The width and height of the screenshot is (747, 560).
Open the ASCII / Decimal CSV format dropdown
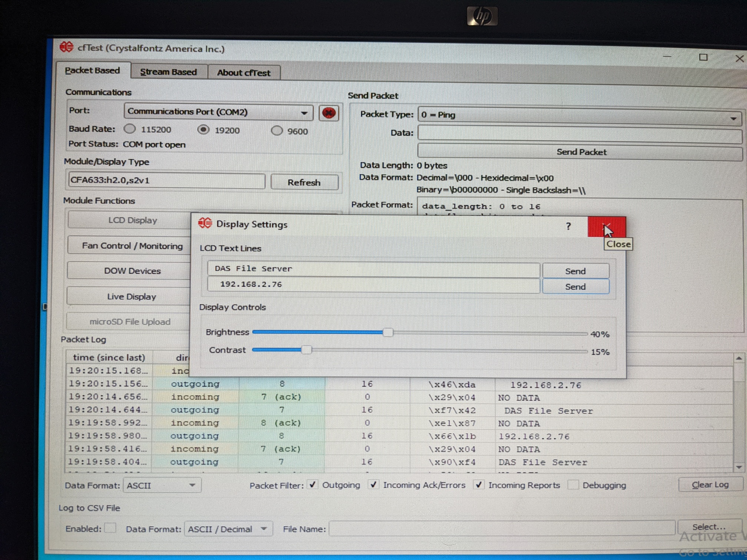click(229, 529)
